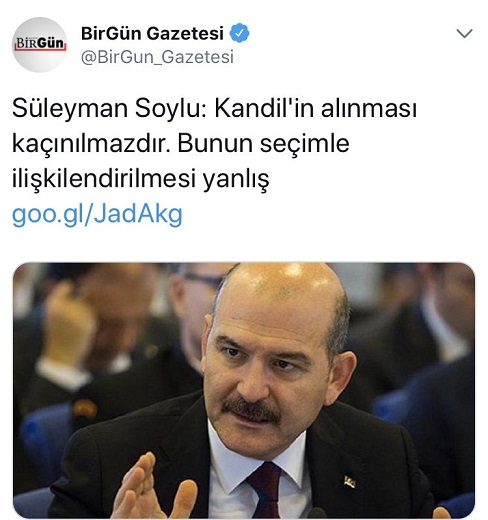This screenshot has width=488, height=520.
Task: Open tweet text starting 'Süleyman Soylu'
Action: coord(214,143)
